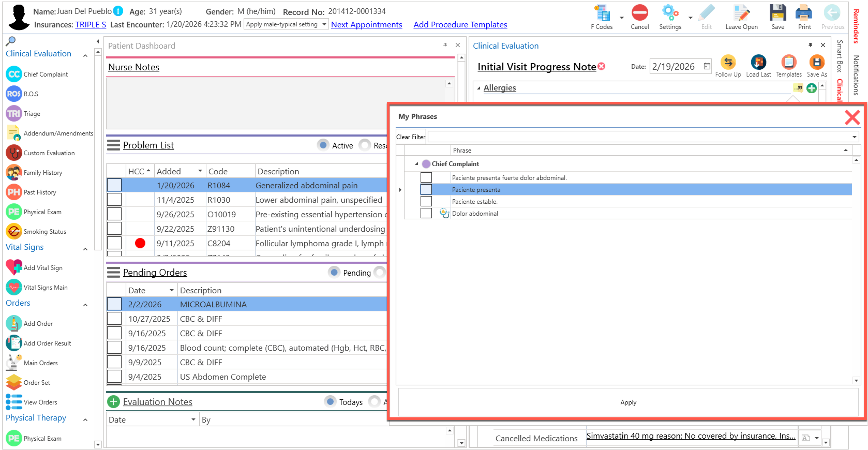This screenshot has height=450, width=868.
Task: Check the 'Paciente estable.' phrase checkbox
Action: pyautogui.click(x=426, y=202)
